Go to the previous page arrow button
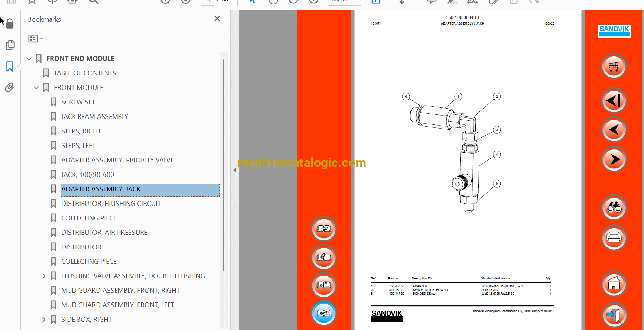This screenshot has height=330, width=644. pyautogui.click(x=614, y=130)
